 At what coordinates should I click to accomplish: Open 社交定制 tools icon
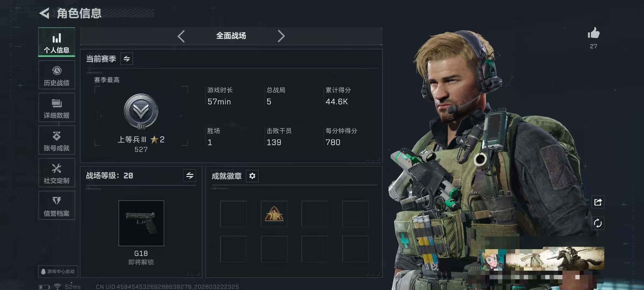tap(57, 168)
